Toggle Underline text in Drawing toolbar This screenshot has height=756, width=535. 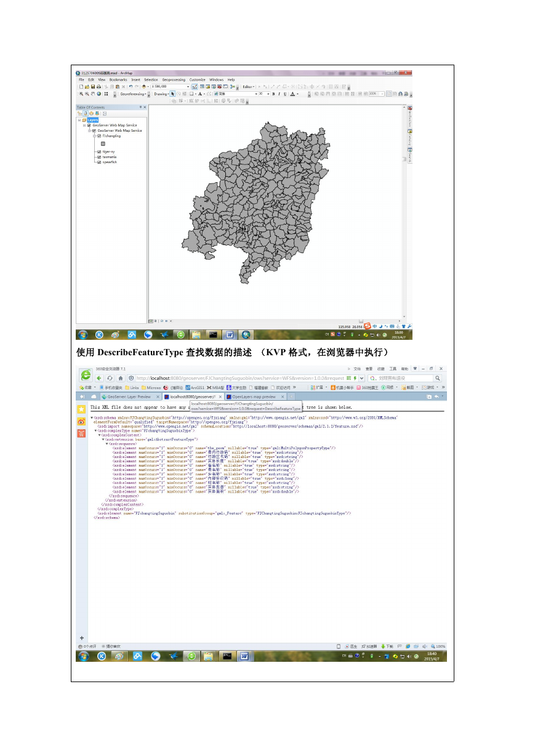click(285, 94)
